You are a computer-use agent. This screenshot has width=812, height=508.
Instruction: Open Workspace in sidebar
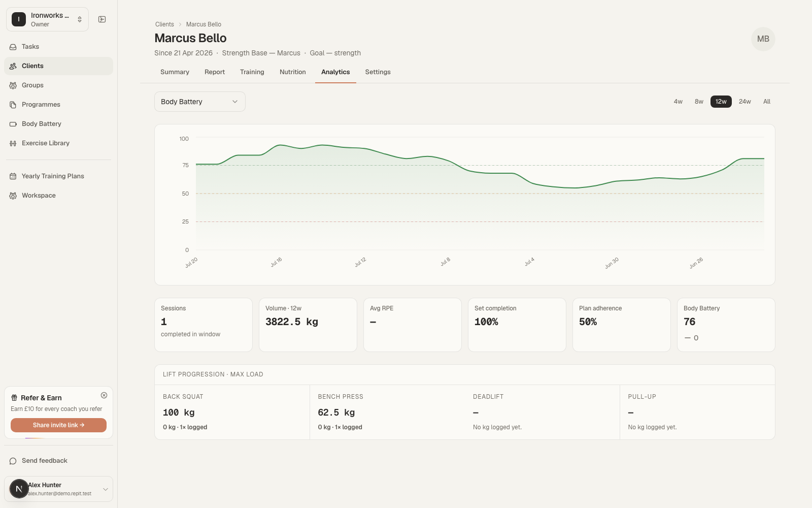(59, 196)
